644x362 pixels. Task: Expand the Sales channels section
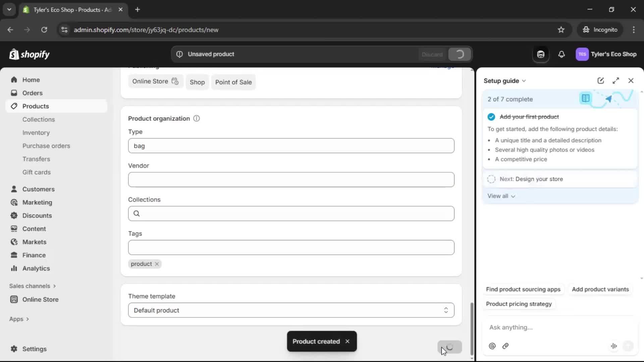point(32,286)
